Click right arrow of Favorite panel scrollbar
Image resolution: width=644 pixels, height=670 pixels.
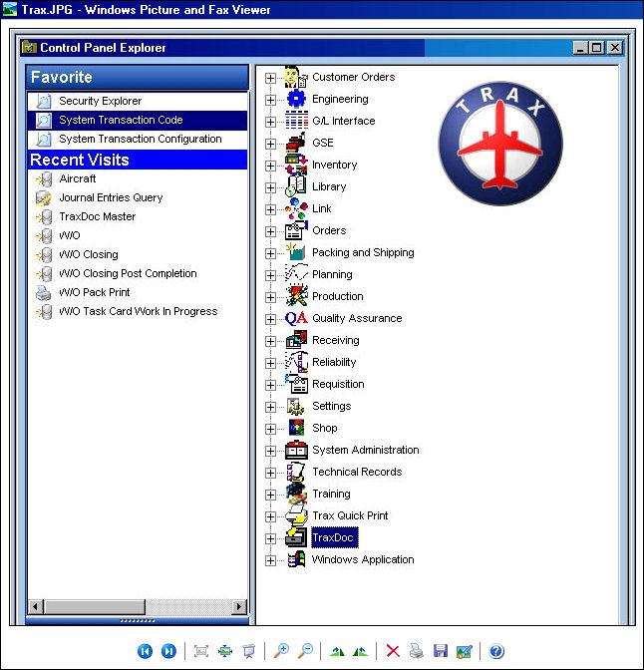(x=239, y=606)
